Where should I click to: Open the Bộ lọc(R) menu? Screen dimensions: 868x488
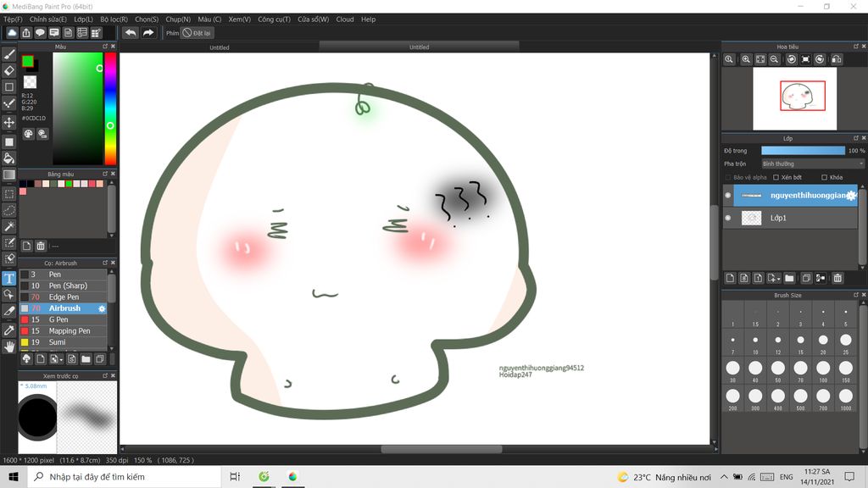tap(114, 19)
